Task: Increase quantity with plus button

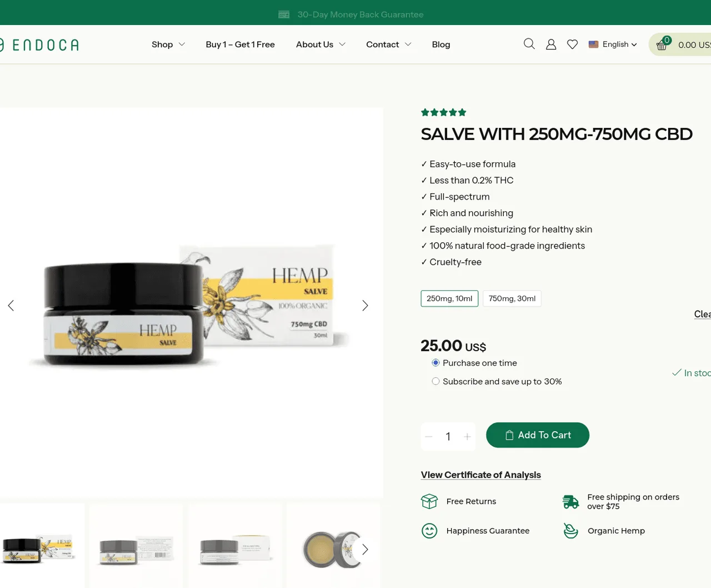Action: coord(467,437)
